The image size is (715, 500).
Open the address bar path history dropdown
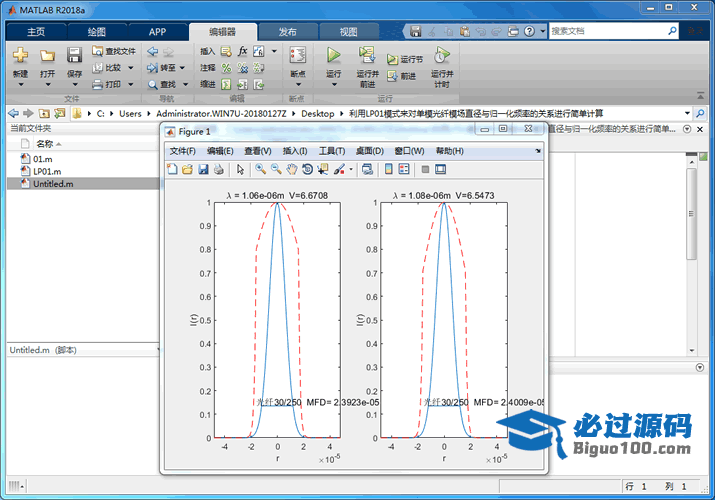tap(687, 113)
